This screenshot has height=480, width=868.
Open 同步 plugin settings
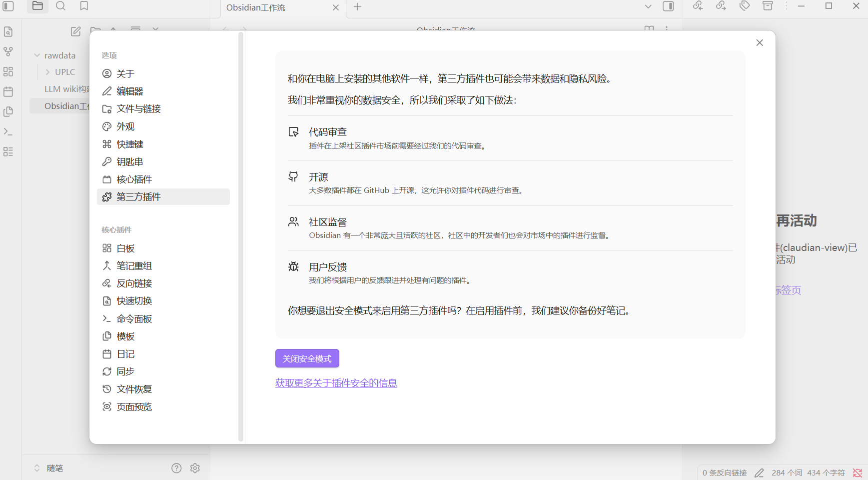[163, 371]
